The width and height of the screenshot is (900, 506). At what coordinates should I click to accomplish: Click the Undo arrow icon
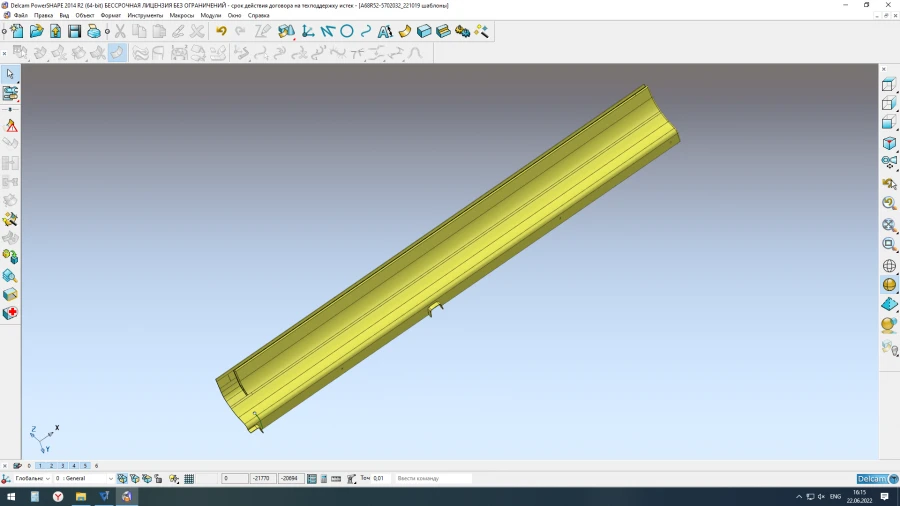point(221,32)
